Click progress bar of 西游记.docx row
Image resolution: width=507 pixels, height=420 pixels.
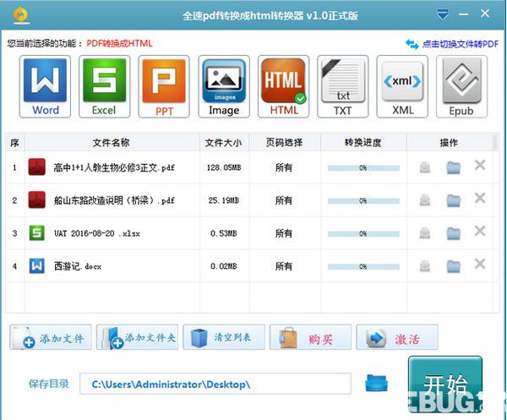click(363, 267)
